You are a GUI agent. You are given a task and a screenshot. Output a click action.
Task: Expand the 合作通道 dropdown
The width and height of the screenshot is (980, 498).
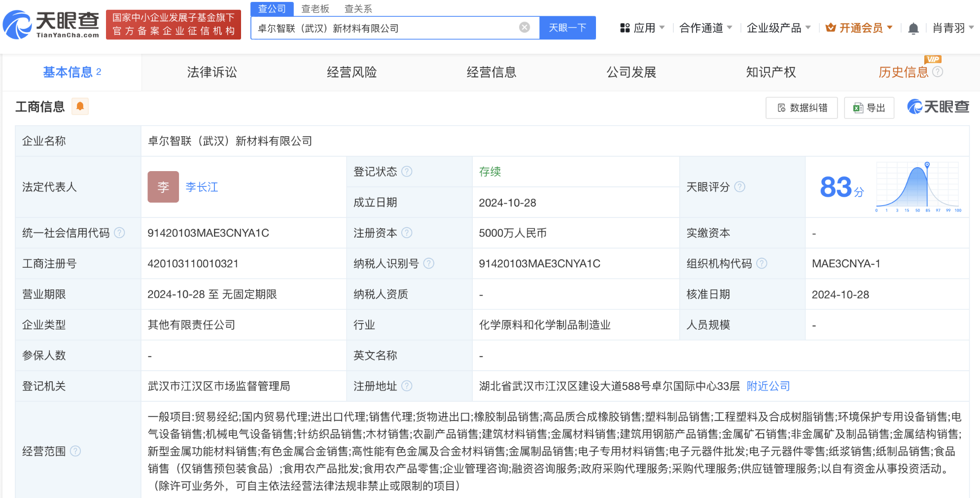tap(705, 28)
